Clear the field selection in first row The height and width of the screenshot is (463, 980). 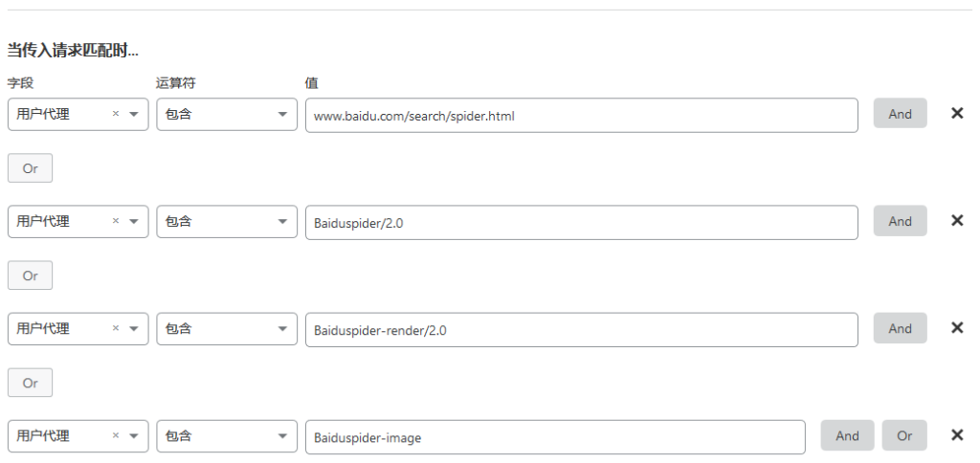[116, 114]
